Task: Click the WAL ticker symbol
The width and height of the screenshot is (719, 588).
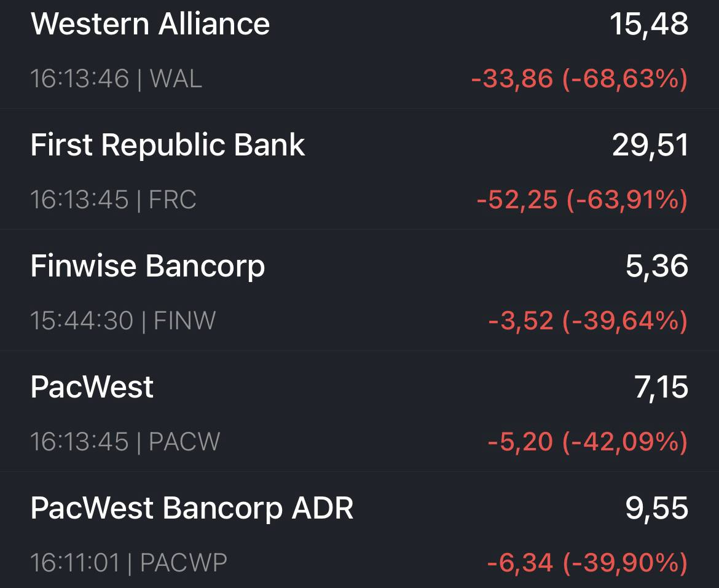Action: pyautogui.click(x=176, y=79)
